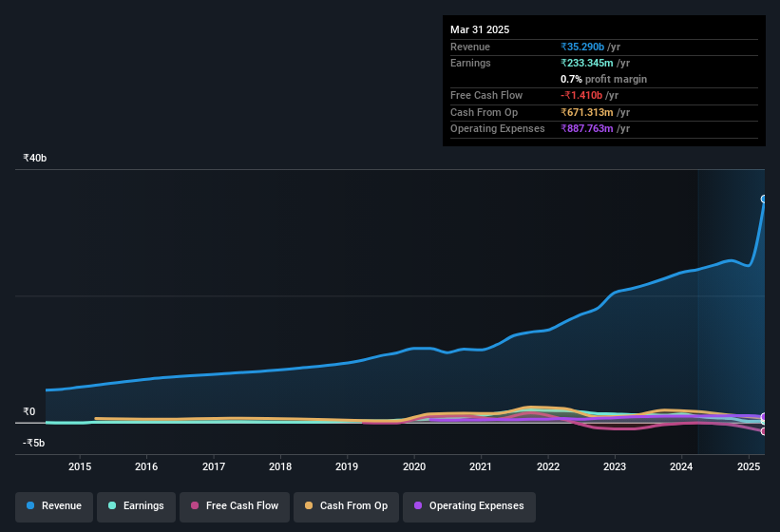
Task: Click the -₹5b y-axis label
Action: [x=34, y=443]
